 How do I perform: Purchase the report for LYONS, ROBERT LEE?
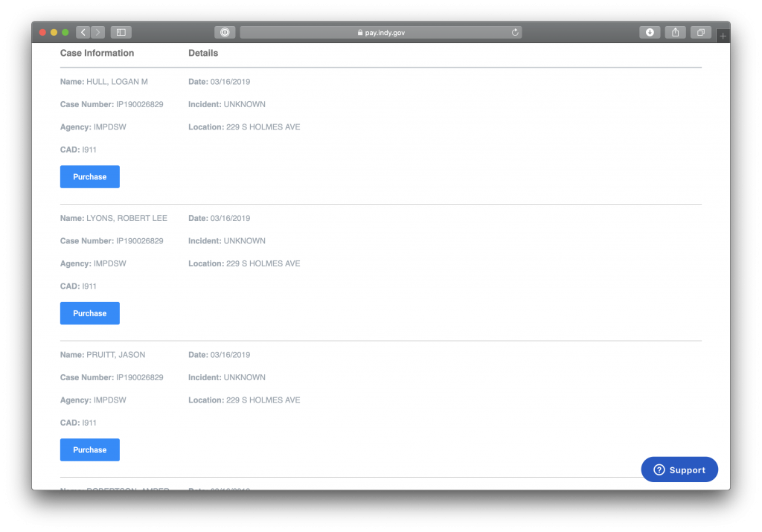pyautogui.click(x=90, y=313)
